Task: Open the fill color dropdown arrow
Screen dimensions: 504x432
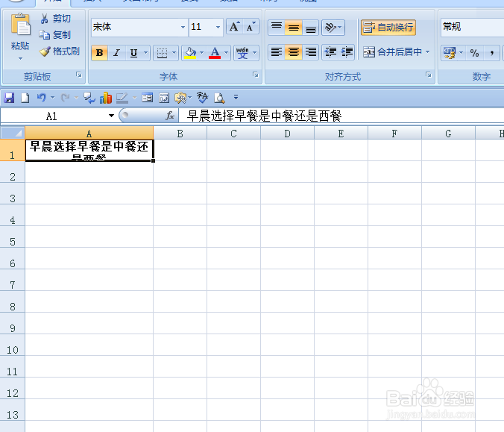Action: [x=201, y=52]
